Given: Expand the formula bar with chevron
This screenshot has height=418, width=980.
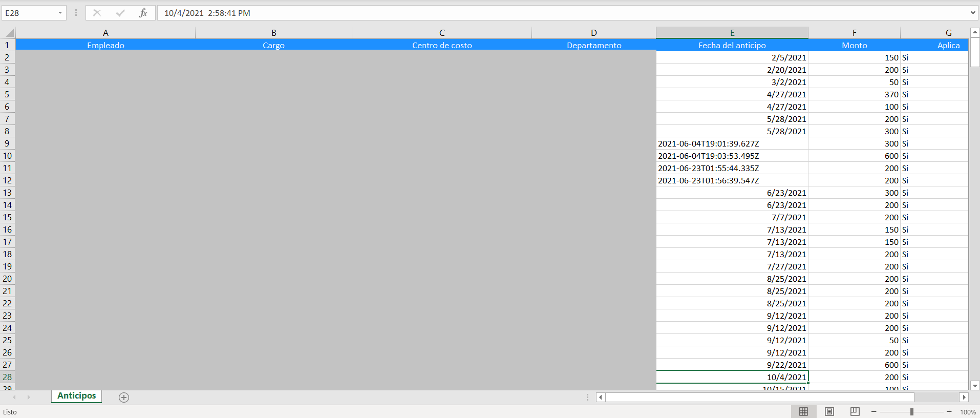Looking at the screenshot, I should coord(973,13).
